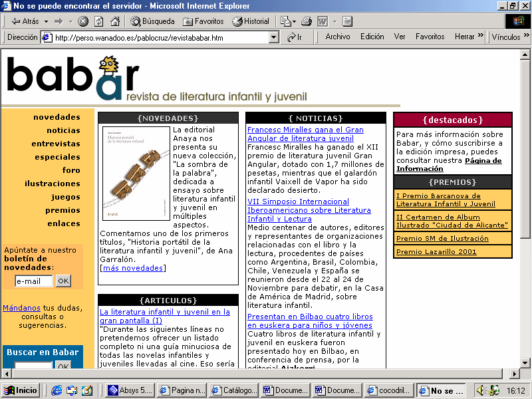This screenshot has width=532, height=399.
Task: Open the premios sidebar link
Action: [x=63, y=210]
